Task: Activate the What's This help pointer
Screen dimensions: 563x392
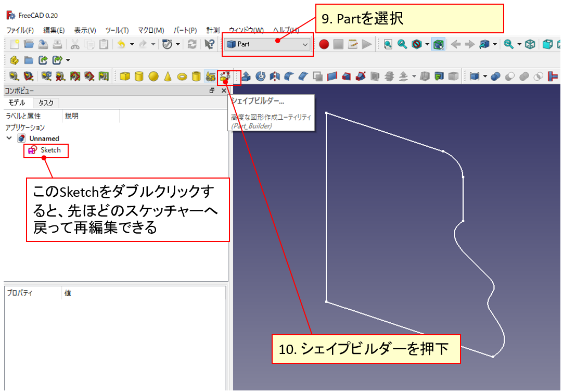Action: [x=209, y=44]
